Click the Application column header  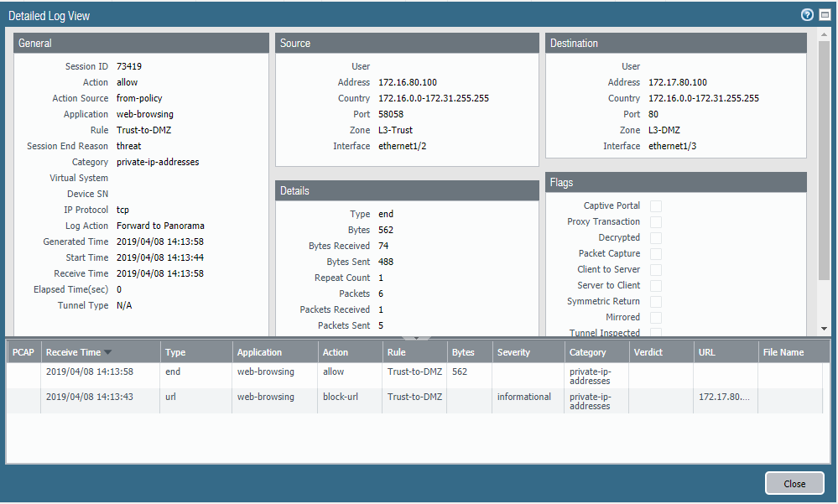click(x=259, y=353)
